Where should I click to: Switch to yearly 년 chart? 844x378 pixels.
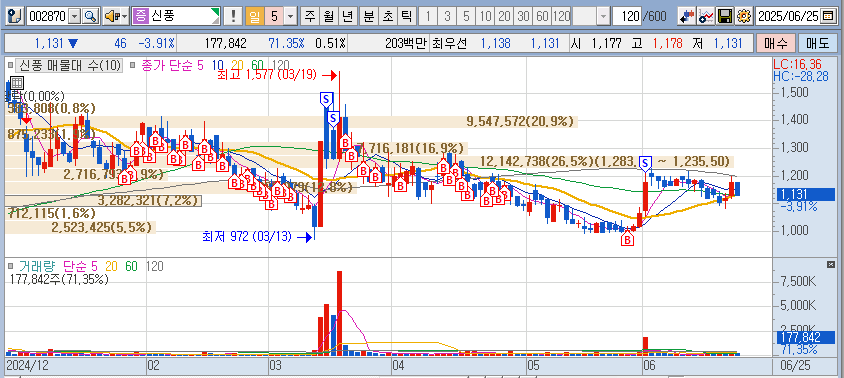[348, 16]
